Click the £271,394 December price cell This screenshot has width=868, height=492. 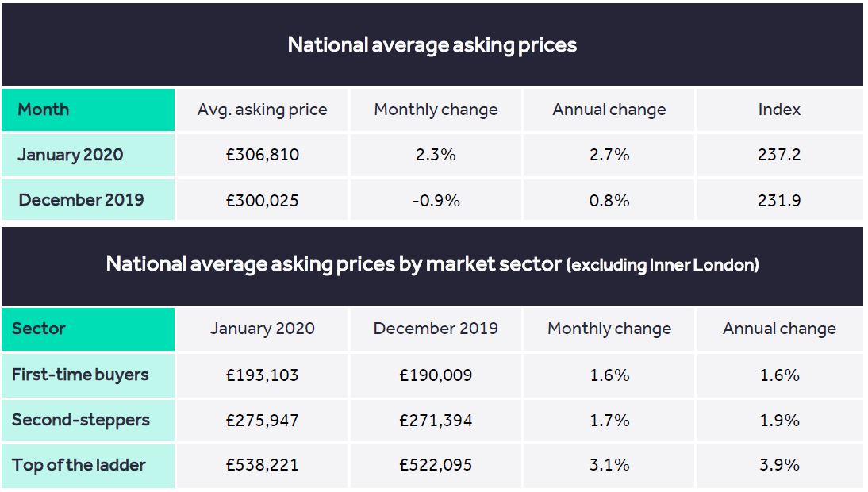[x=436, y=420]
